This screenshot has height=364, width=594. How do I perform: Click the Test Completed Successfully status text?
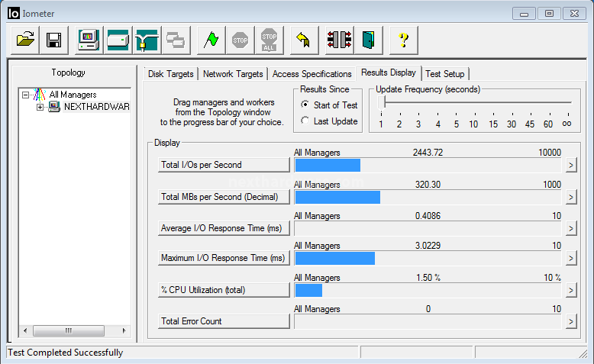(66, 353)
